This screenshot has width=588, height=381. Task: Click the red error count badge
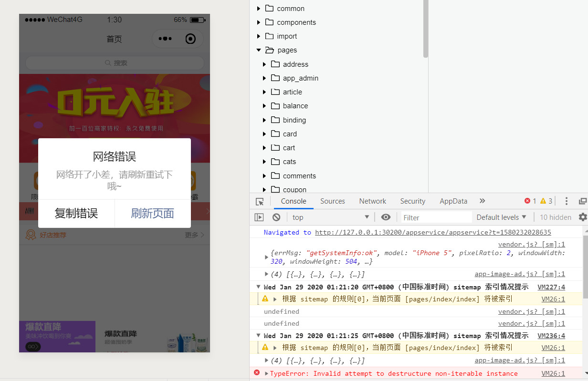[530, 201]
